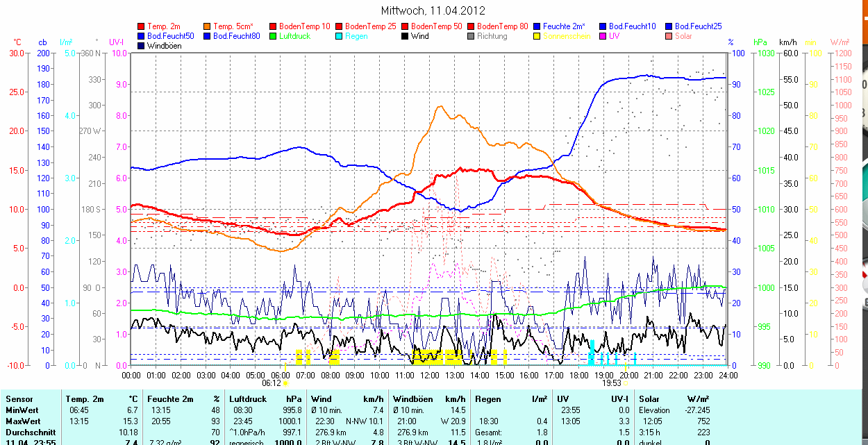The height and width of the screenshot is (445, 868).
Task: Click the magenta UV legend marker
Action: pyautogui.click(x=603, y=36)
